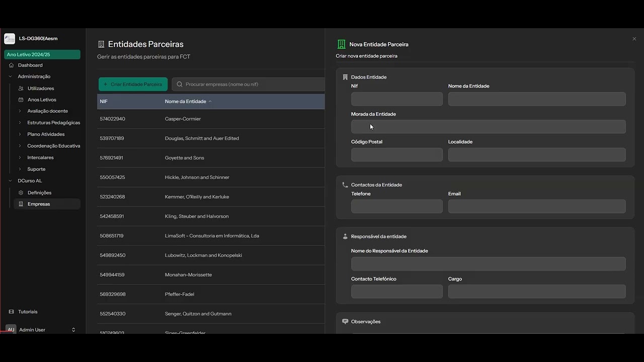Click the Anos Letivos calendar icon
The width and height of the screenshot is (644, 362).
pos(21,100)
